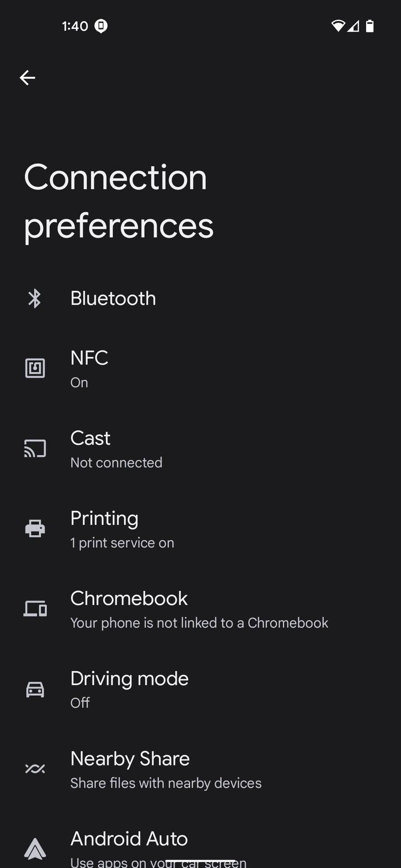This screenshot has height=868, width=401.
Task: Tap the NFC chip icon
Action: point(35,368)
